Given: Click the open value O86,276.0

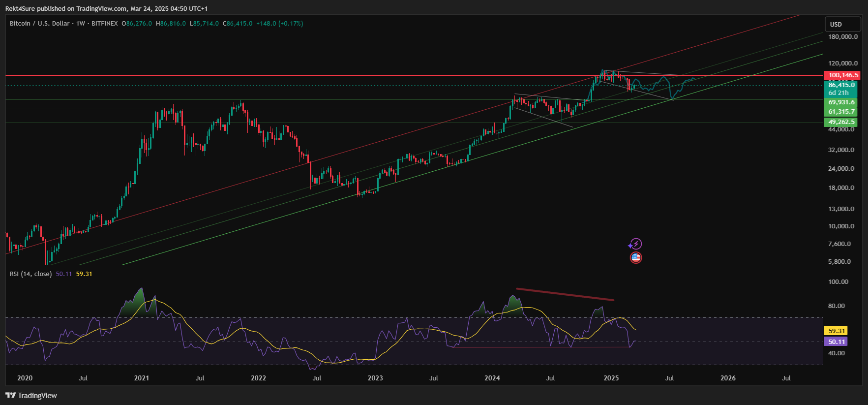Looking at the screenshot, I should click(x=137, y=23).
